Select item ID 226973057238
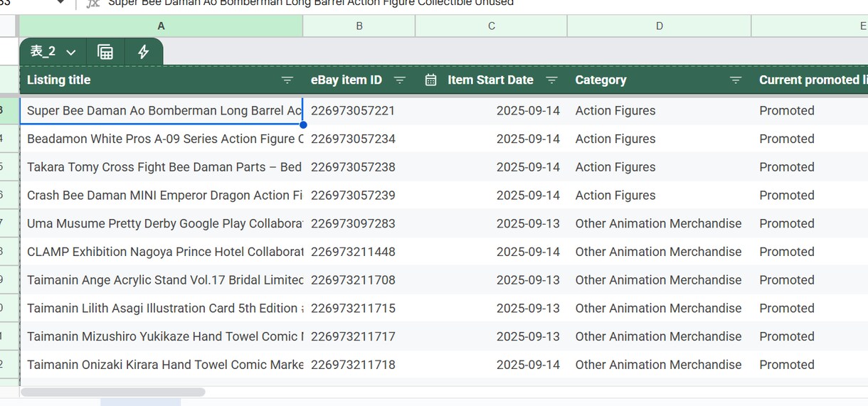 359,167
